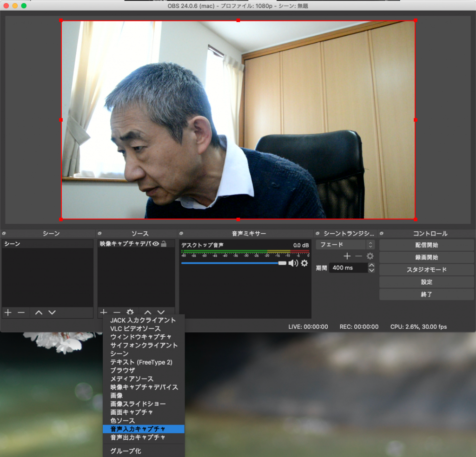Select 音声入力キャプチャ from source menu
The height and width of the screenshot is (457, 476).
[138, 429]
